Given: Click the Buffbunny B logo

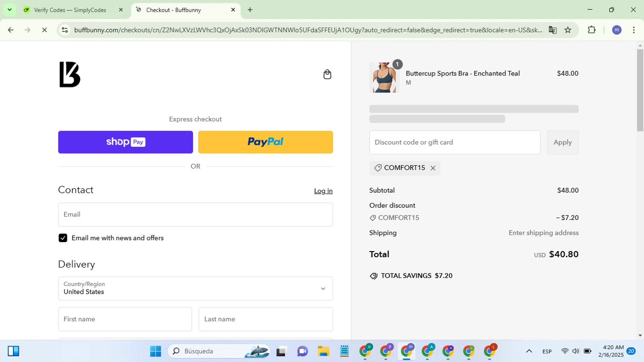Looking at the screenshot, I should [70, 74].
